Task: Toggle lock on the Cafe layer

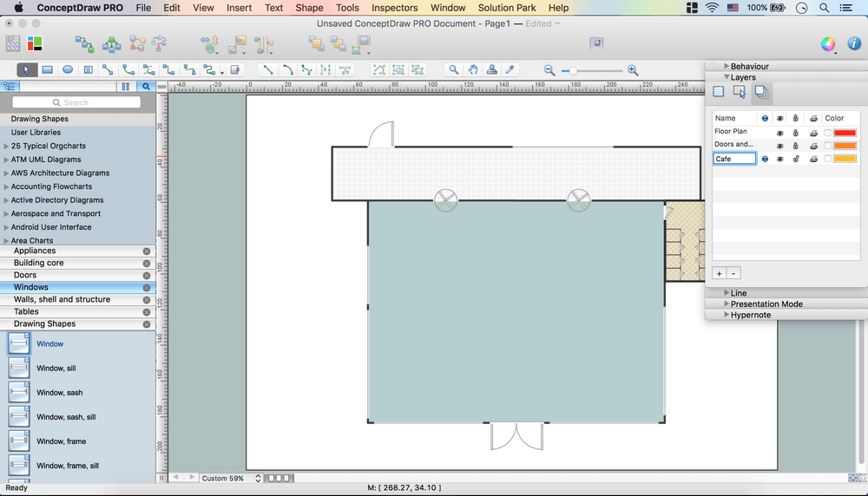Action: (795, 160)
